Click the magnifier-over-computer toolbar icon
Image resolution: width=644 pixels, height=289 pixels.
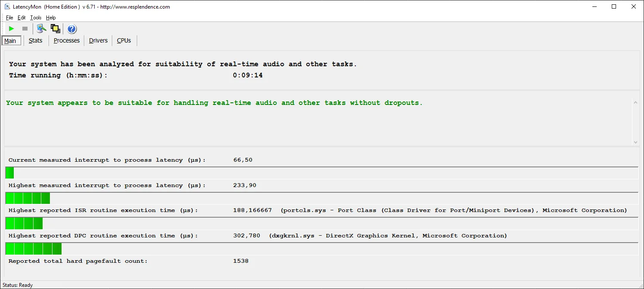(x=41, y=29)
